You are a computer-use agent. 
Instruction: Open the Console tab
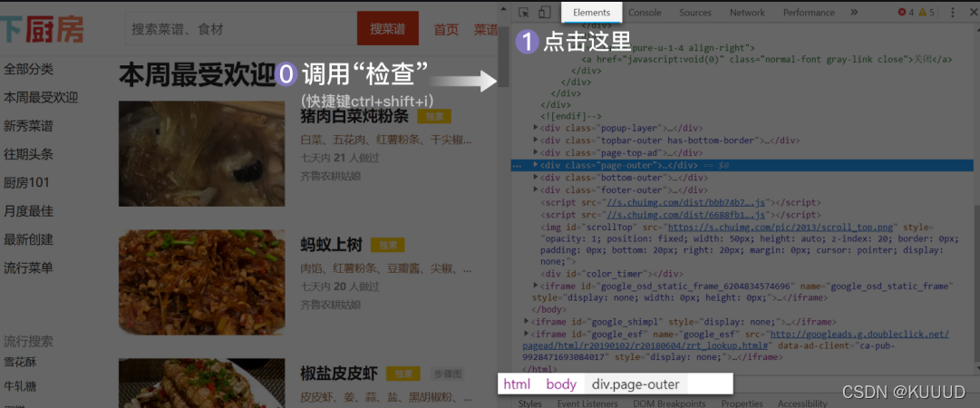coord(645,13)
